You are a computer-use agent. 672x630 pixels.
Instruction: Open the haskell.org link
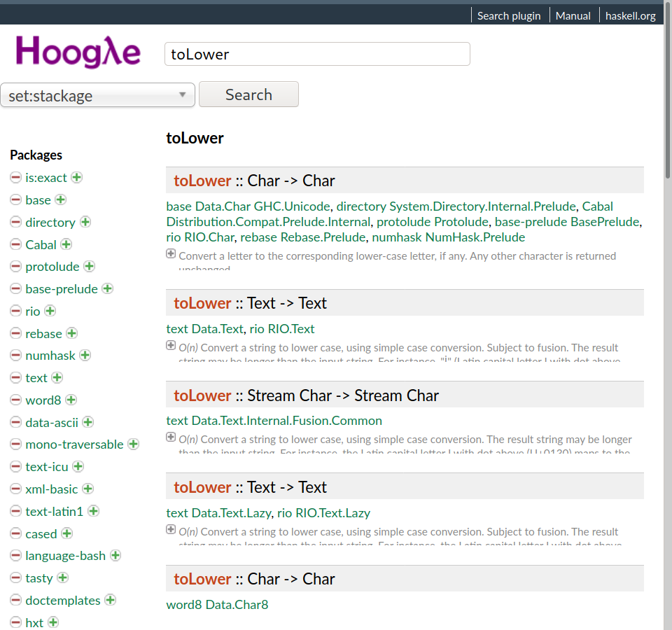(x=630, y=15)
